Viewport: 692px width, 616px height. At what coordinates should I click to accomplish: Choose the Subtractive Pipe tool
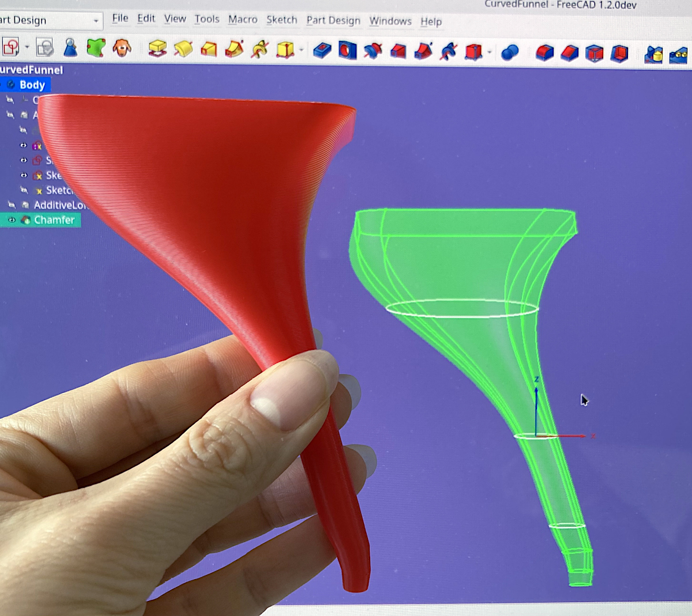pyautogui.click(x=423, y=51)
